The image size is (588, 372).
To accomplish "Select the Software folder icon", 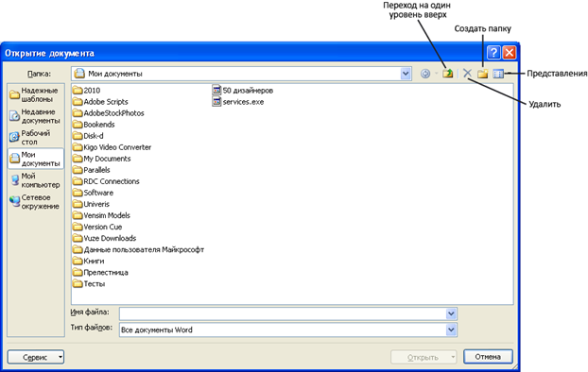I will click(x=78, y=193).
